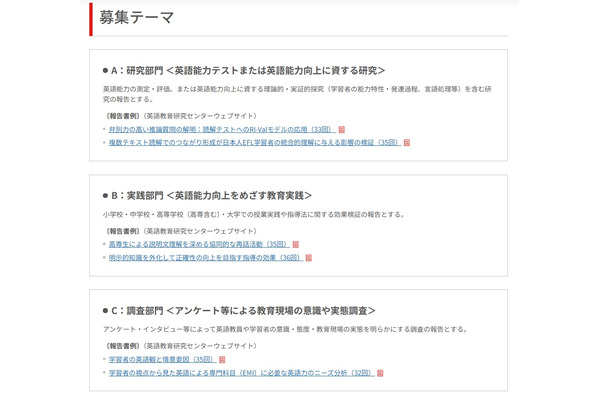Click PDF icon beside 協同的な再話活動 (35回) link

point(295,245)
